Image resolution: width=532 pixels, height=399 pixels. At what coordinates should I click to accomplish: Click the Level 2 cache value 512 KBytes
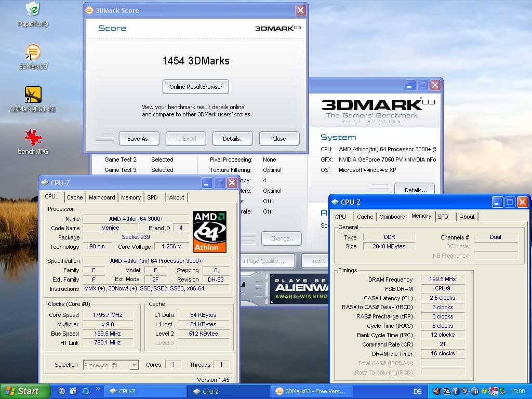pyautogui.click(x=204, y=334)
